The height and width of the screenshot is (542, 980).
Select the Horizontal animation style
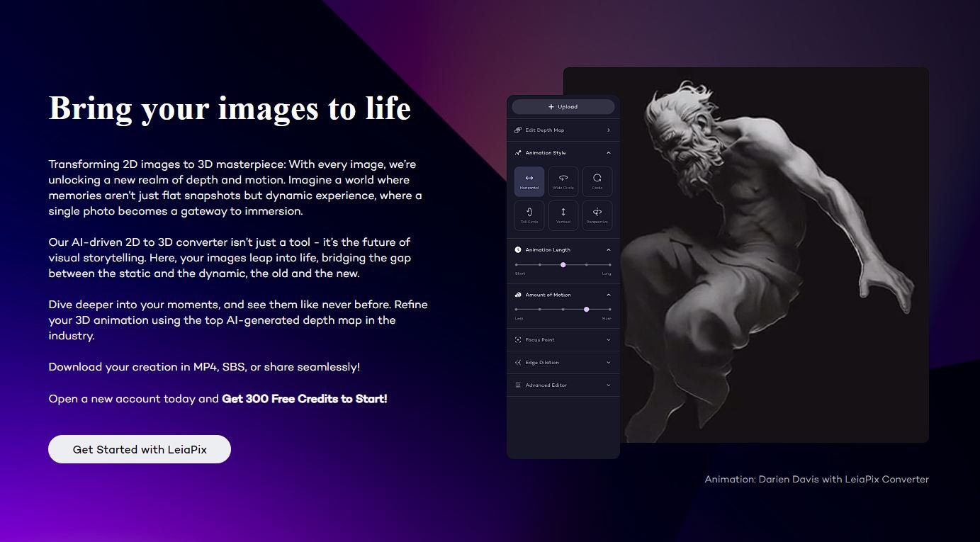529,181
